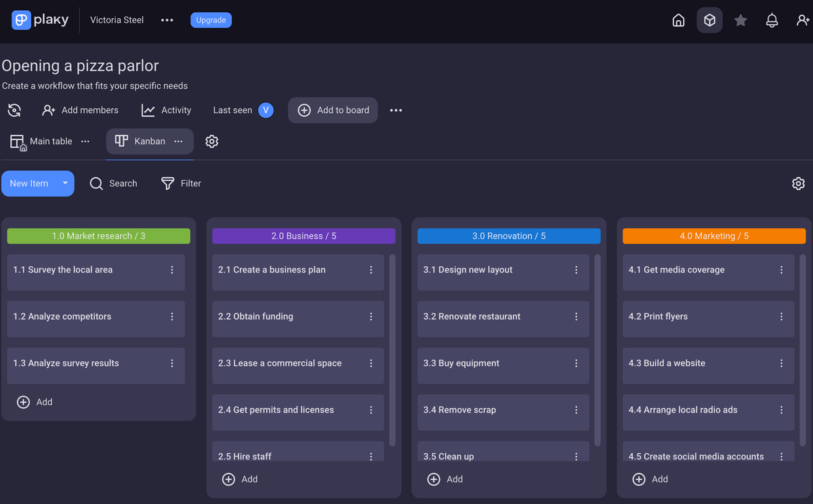Click the invite user icon top right
813x504 pixels.
pos(803,20)
